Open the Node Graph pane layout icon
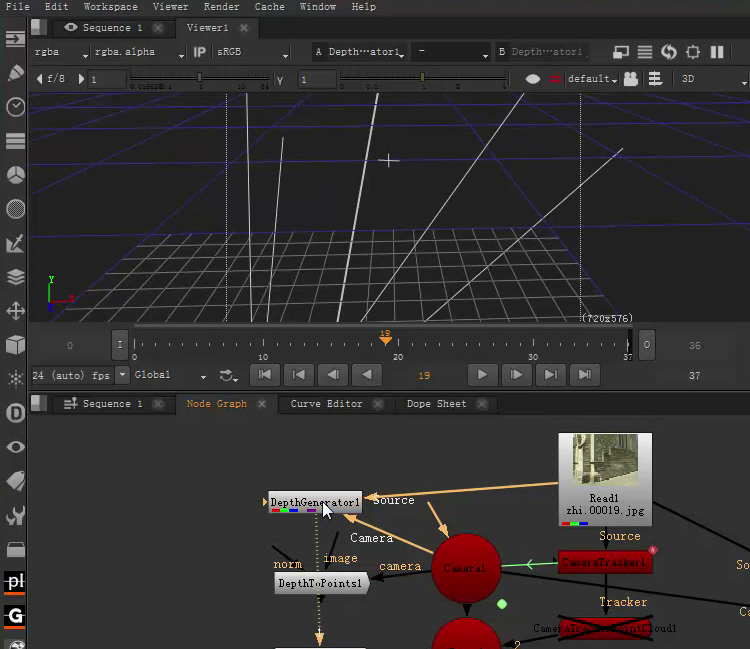Image resolution: width=750 pixels, height=649 pixels. [x=39, y=404]
